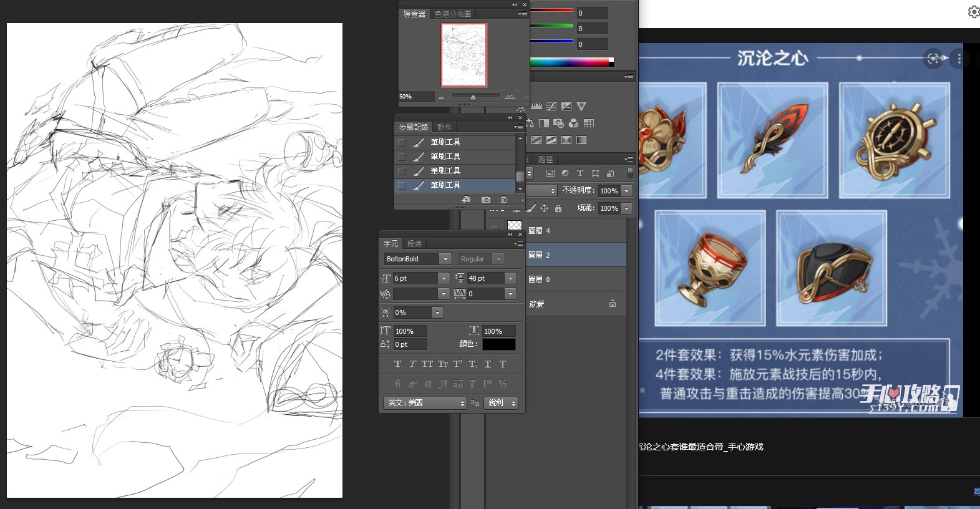Click the lock position move icon

click(x=544, y=208)
